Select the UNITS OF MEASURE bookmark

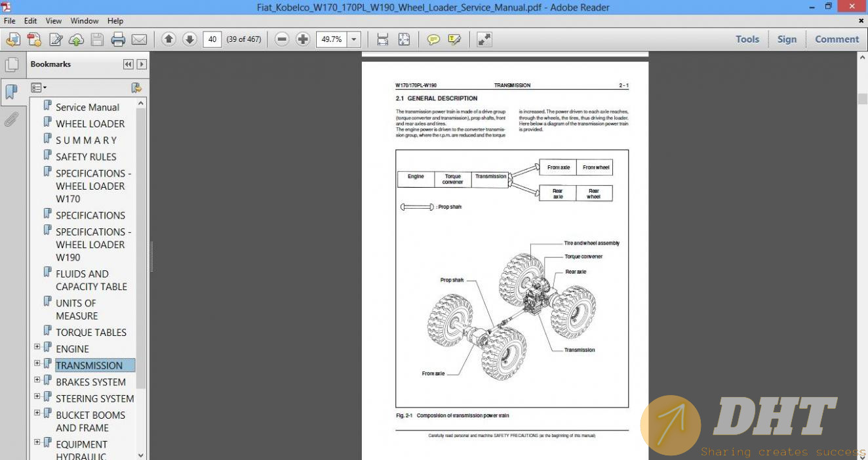pos(77,310)
